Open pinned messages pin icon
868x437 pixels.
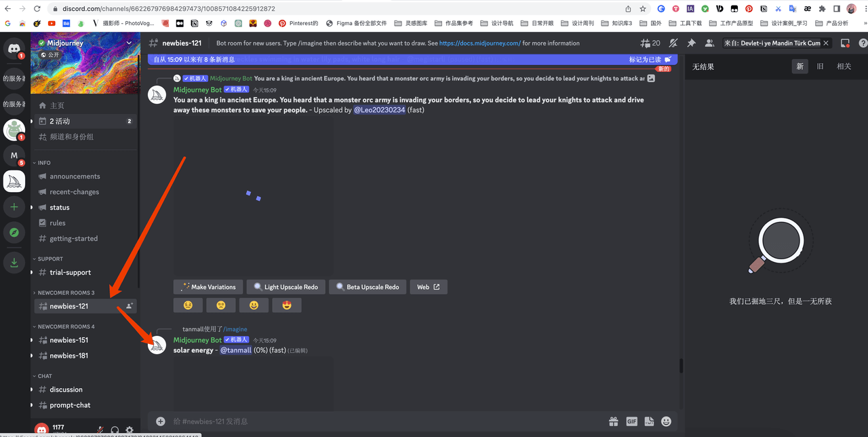click(x=691, y=43)
